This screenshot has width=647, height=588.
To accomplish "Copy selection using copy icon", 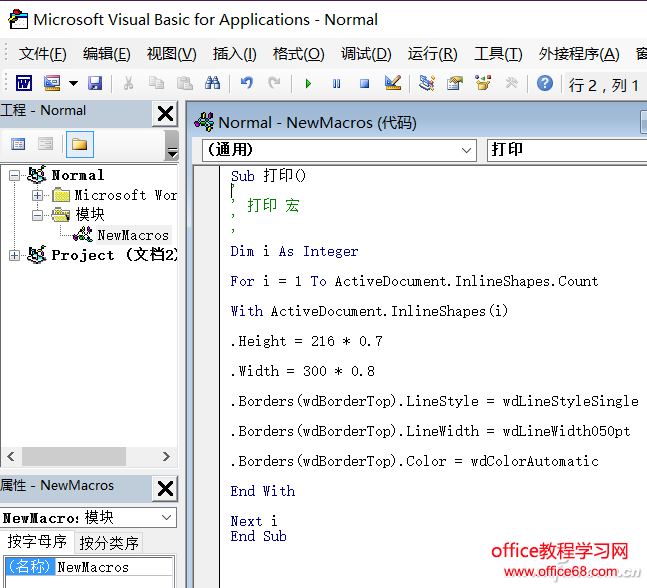I will pyautogui.click(x=156, y=84).
